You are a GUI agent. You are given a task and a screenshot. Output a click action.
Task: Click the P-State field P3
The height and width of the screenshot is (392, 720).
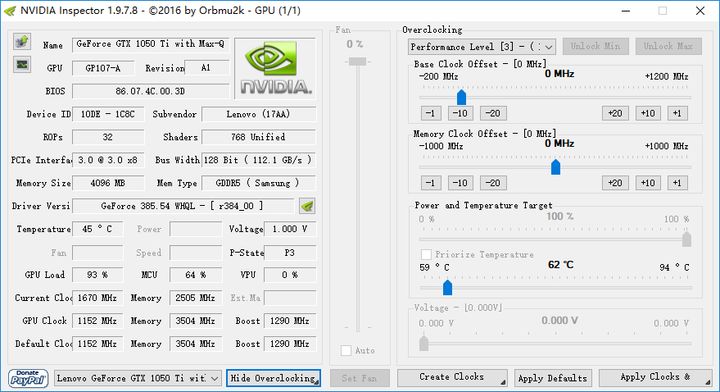point(290,252)
